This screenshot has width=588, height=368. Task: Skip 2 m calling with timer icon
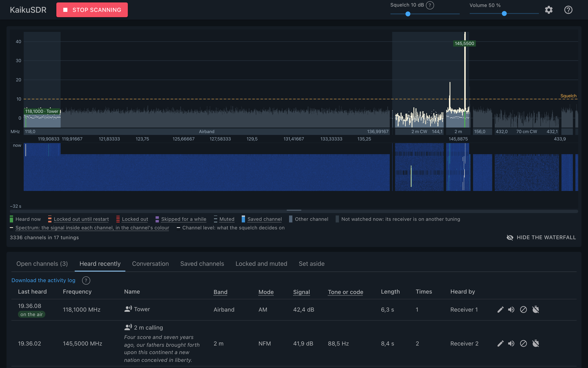pyautogui.click(x=536, y=343)
